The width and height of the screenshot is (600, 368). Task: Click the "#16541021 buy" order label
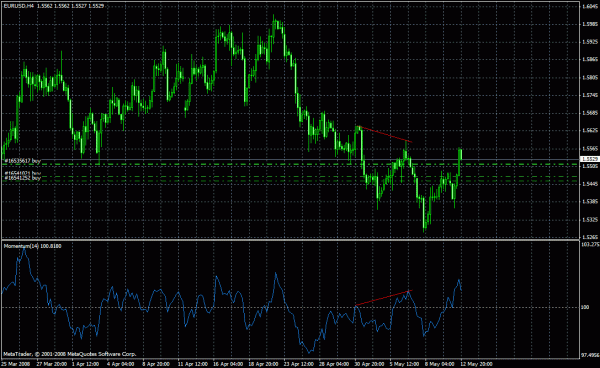click(x=23, y=173)
